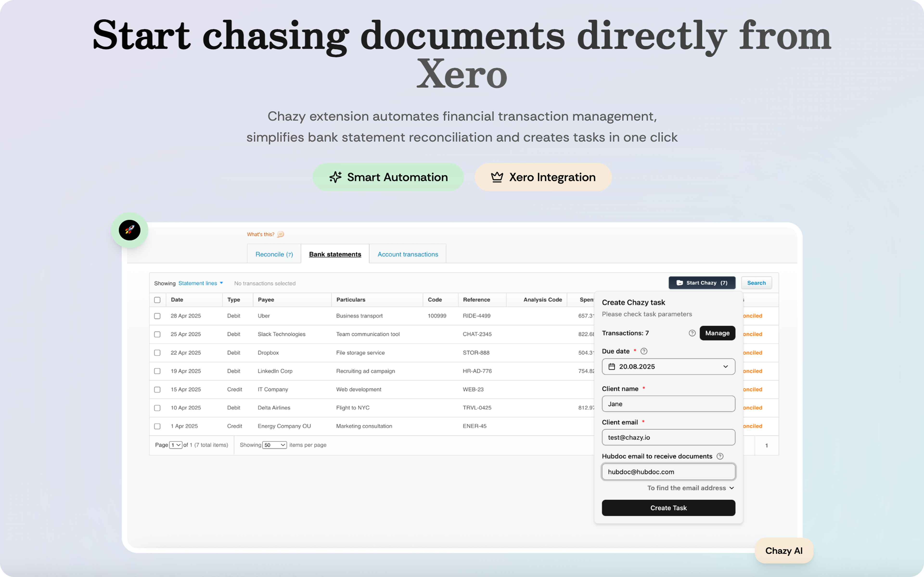Click the What's this speech bubble icon
Screen dimensions: 924x577
[x=281, y=234]
